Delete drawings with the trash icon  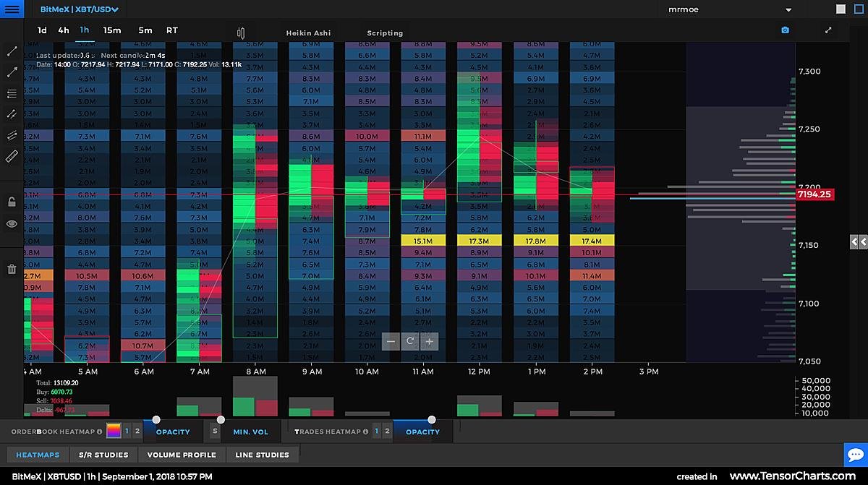12,269
